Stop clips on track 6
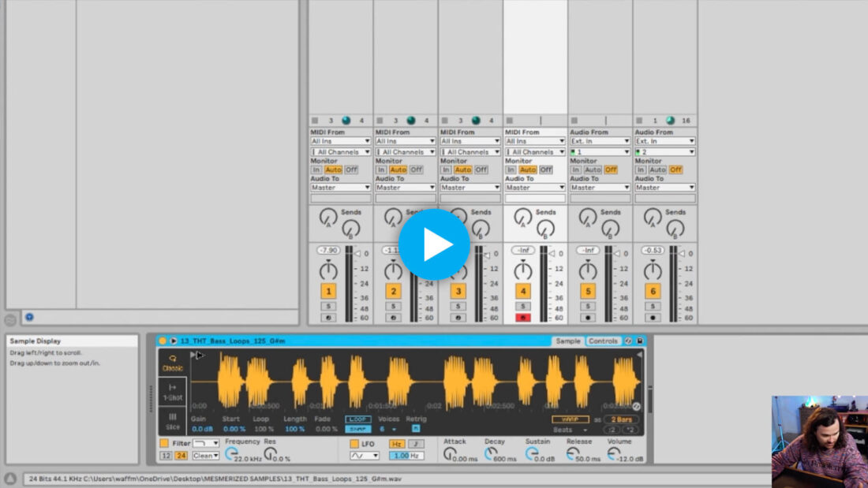The image size is (868, 488). [x=639, y=121]
